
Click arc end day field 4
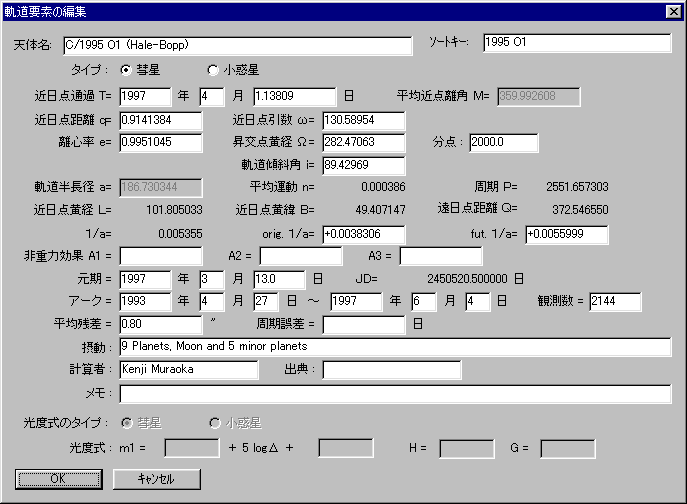coord(478,302)
